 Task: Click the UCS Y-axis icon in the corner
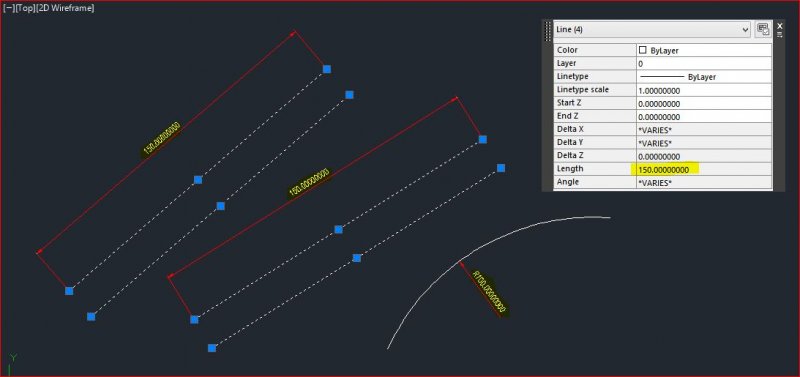(12, 364)
